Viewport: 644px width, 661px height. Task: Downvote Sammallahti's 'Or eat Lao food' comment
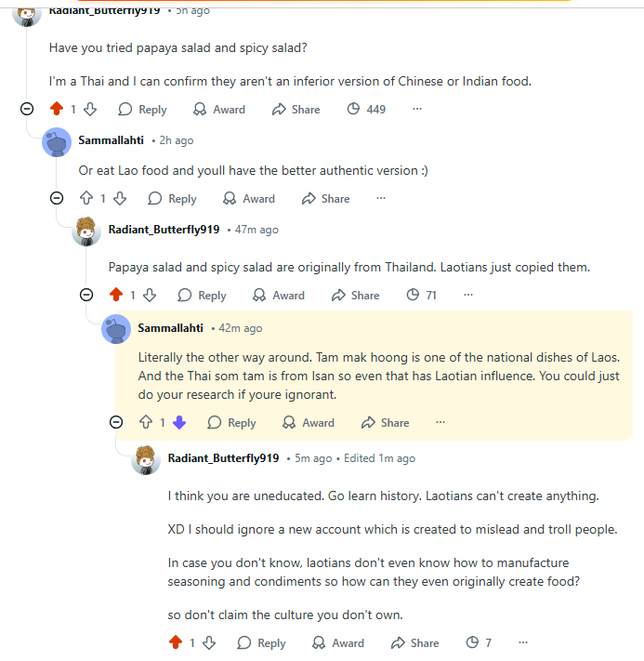(120, 199)
